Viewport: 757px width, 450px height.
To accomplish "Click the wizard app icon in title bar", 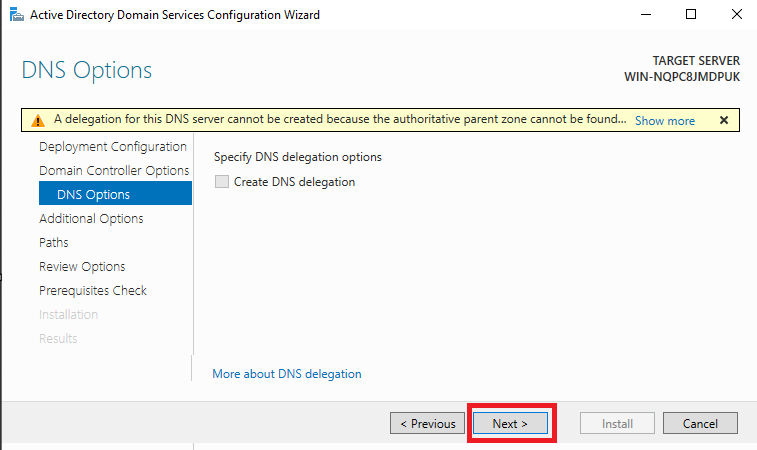I will click(16, 14).
